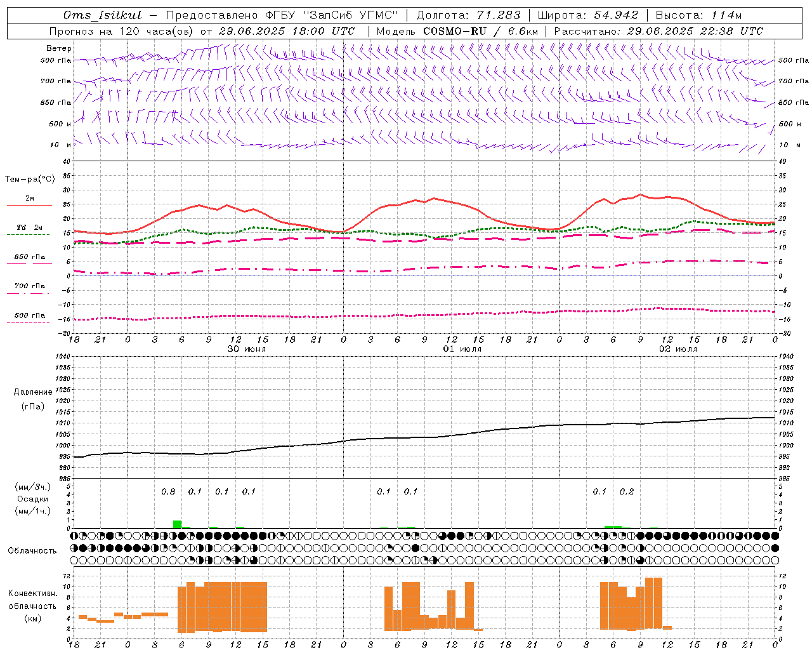Screen dimensions: 812x650
Task: Select the 10 м wind level label on left
Action: tap(61, 145)
